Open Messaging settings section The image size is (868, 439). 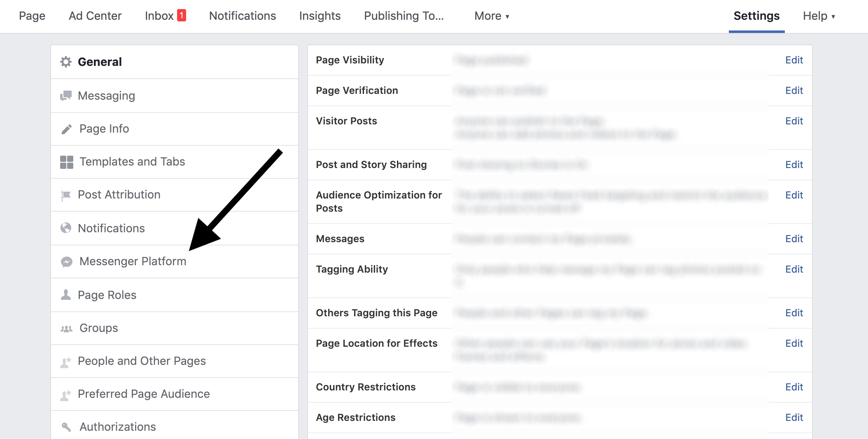[175, 96]
